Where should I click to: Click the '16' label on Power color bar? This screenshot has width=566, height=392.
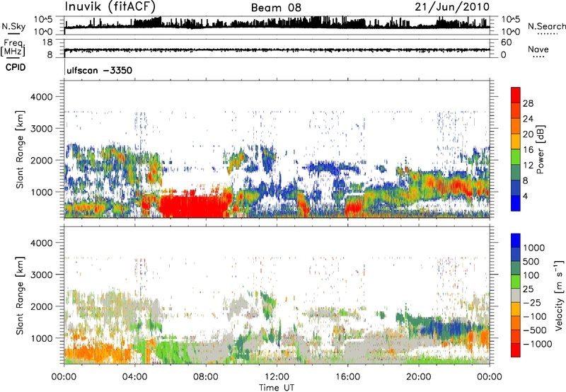(x=528, y=150)
